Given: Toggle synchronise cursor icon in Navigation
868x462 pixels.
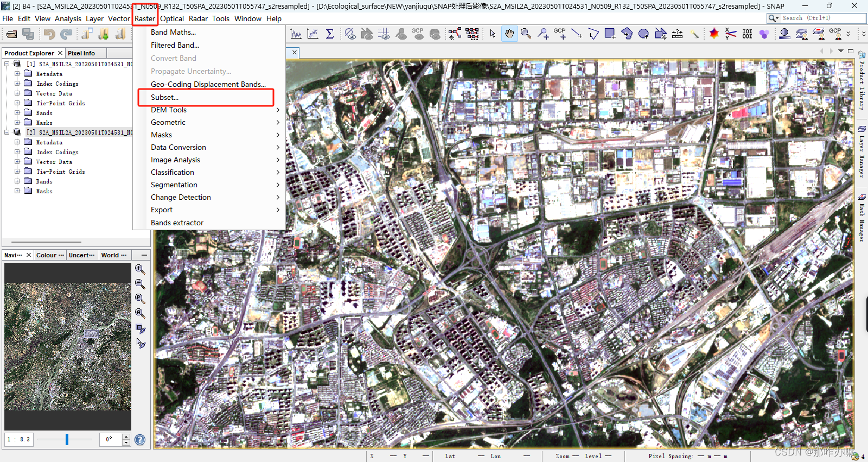Looking at the screenshot, I should click(x=141, y=343).
